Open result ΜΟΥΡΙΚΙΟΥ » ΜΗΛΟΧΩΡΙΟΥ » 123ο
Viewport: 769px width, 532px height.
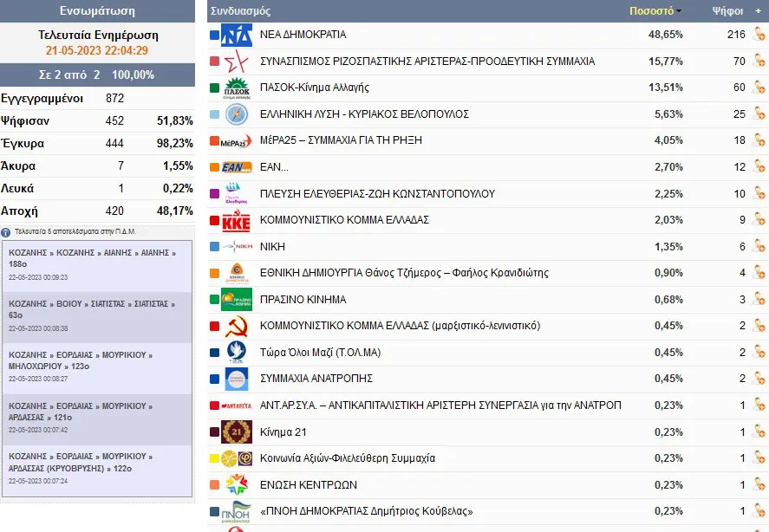pyautogui.click(x=97, y=368)
